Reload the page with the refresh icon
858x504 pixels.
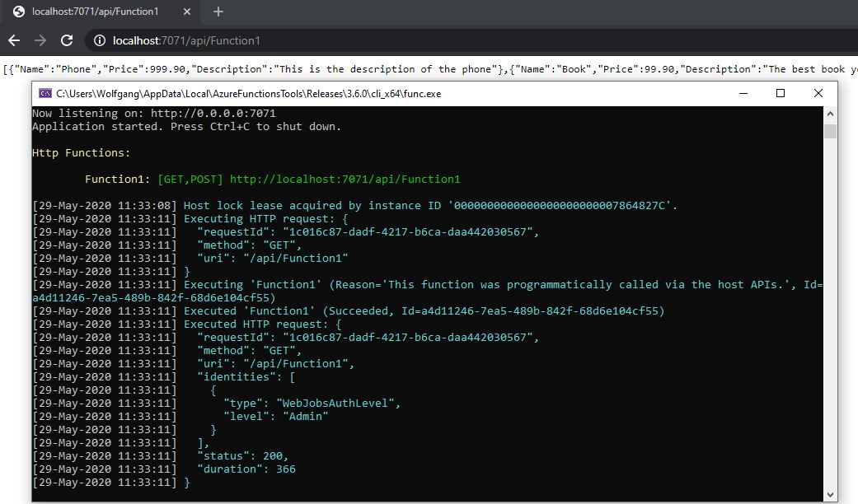(67, 39)
